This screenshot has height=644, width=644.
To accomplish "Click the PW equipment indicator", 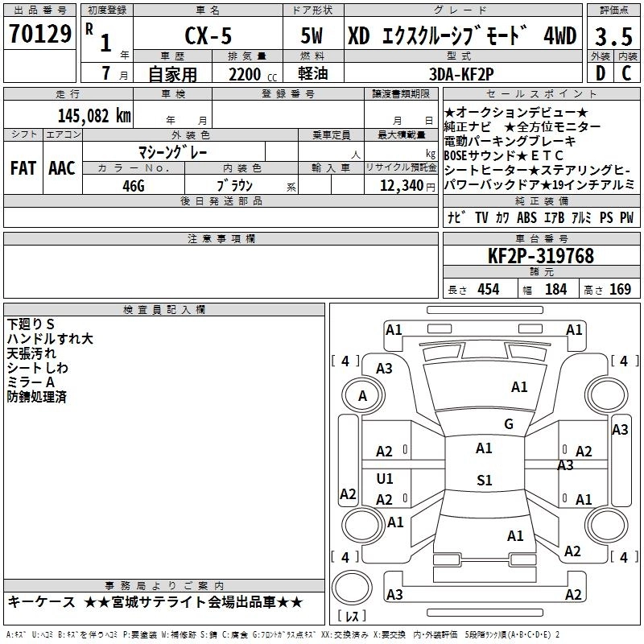I will pos(626,218).
